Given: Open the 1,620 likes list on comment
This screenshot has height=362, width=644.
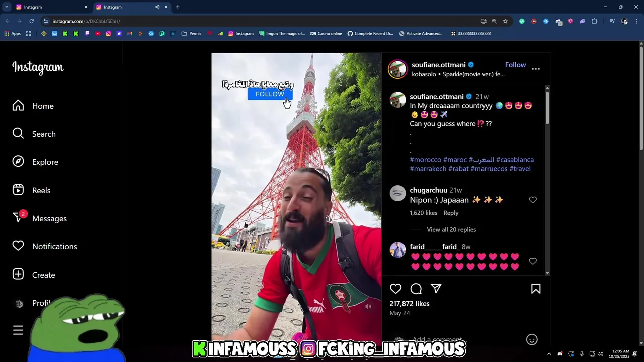Looking at the screenshot, I should 424,213.
